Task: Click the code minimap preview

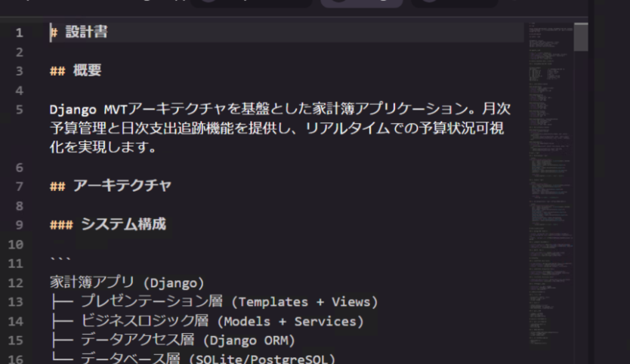Action: (x=551, y=185)
